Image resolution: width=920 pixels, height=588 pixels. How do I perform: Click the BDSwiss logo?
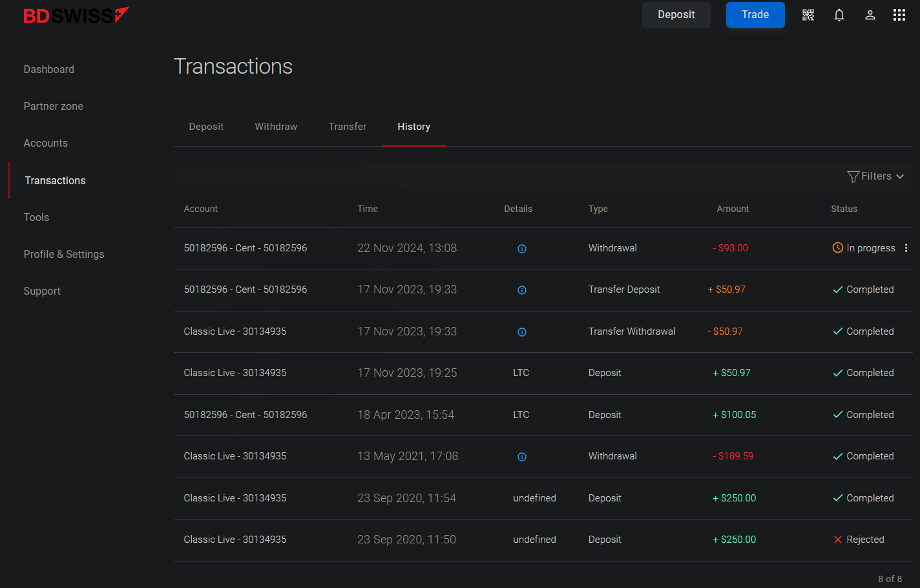click(x=76, y=16)
